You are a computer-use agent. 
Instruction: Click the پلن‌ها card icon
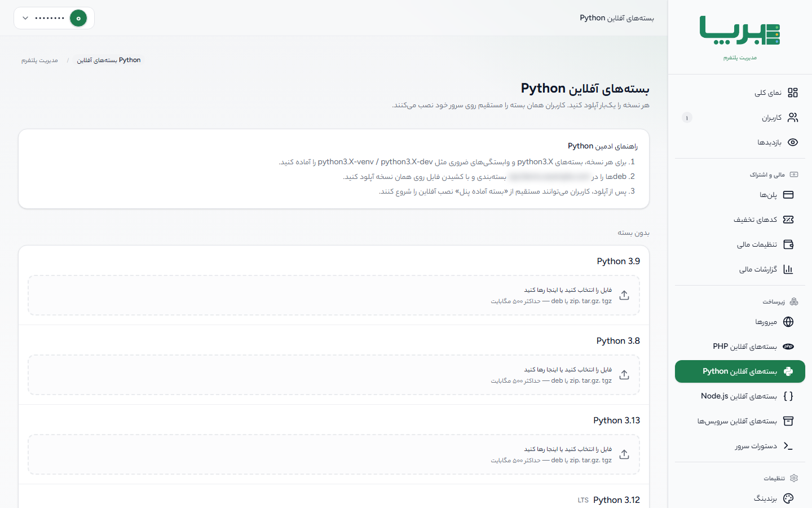[788, 195]
